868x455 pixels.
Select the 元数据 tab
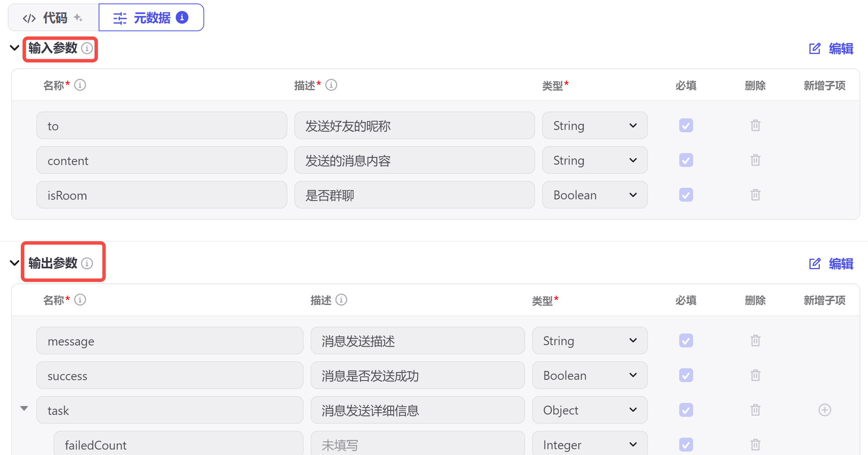coord(151,18)
